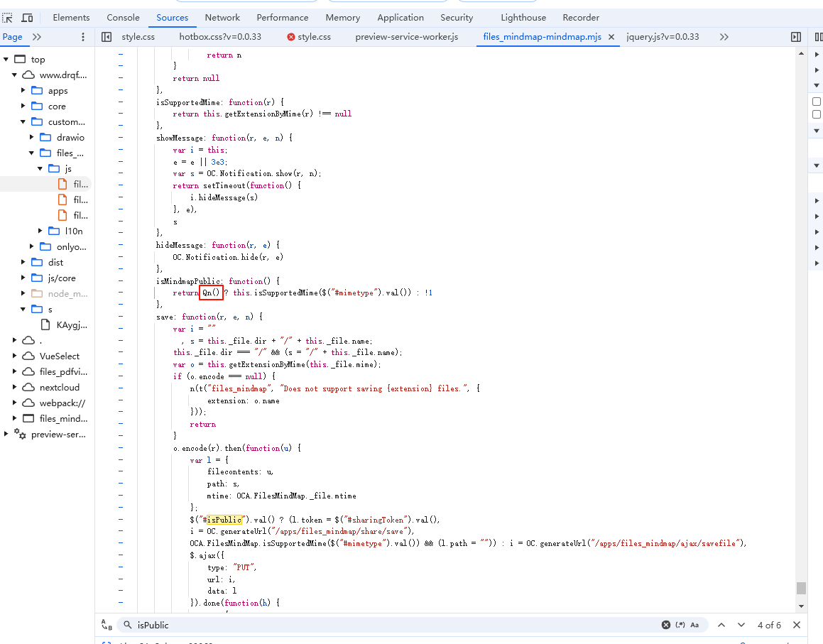
Task: Open the Lighthouse panel
Action: (x=523, y=18)
